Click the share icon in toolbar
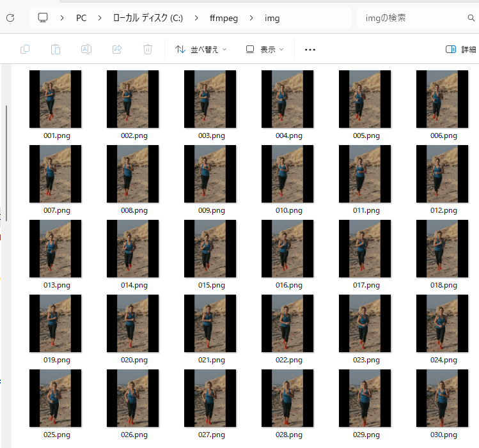Image resolution: width=479 pixels, height=448 pixels. [117, 49]
